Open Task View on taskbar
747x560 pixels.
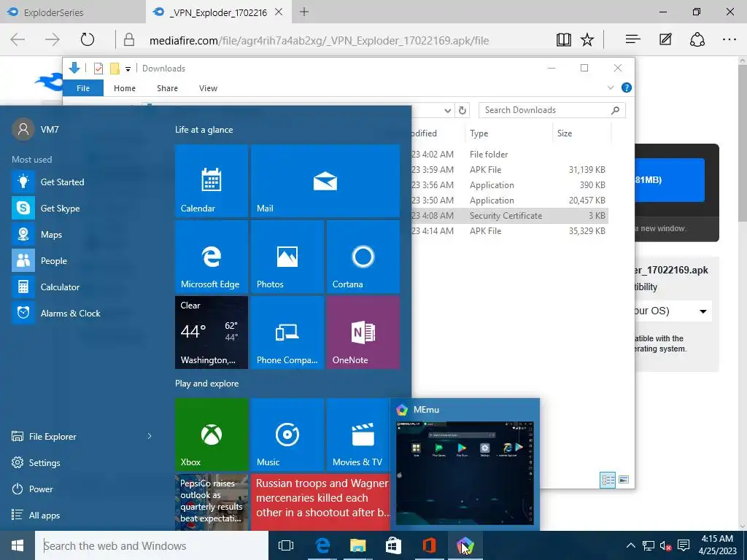coord(286,545)
